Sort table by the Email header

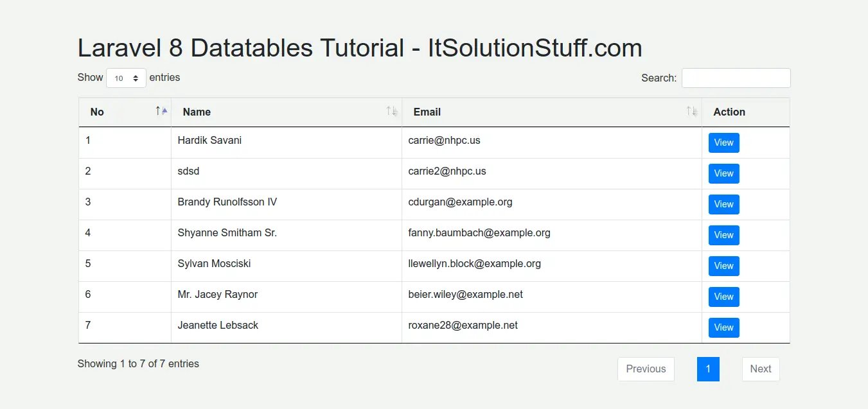427,112
